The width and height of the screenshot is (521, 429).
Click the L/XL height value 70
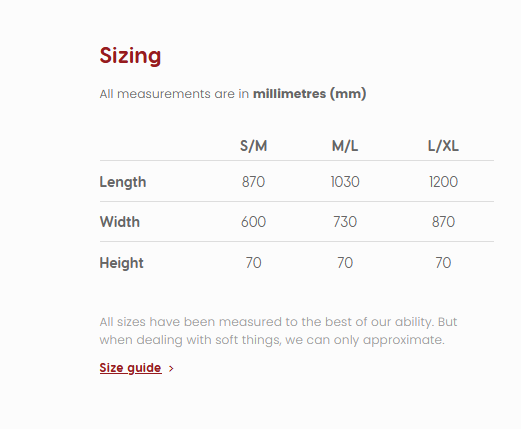(443, 263)
